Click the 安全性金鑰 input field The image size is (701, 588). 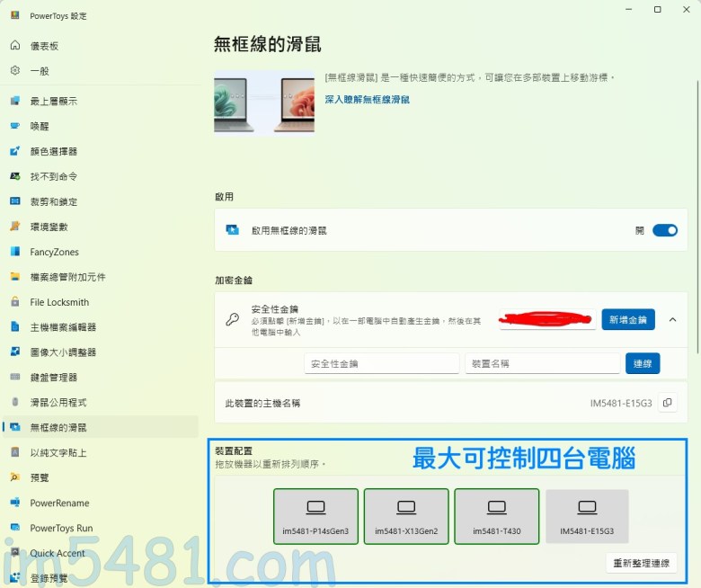(x=382, y=363)
